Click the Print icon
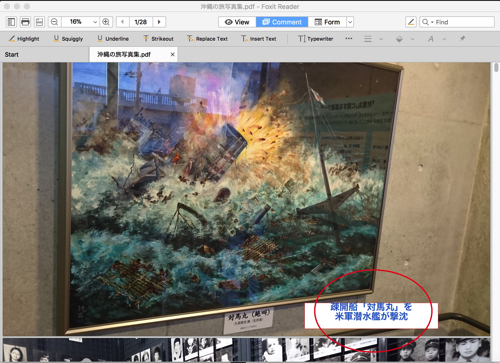The image size is (500, 363). pos(25,22)
